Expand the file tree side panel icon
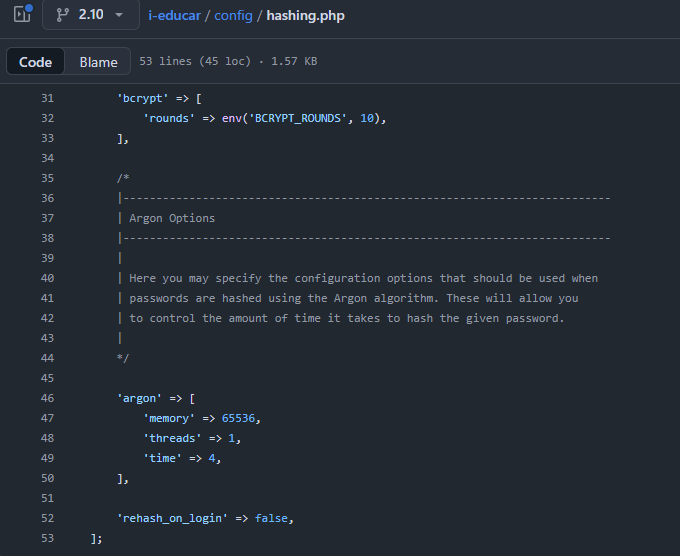 pyautogui.click(x=23, y=14)
